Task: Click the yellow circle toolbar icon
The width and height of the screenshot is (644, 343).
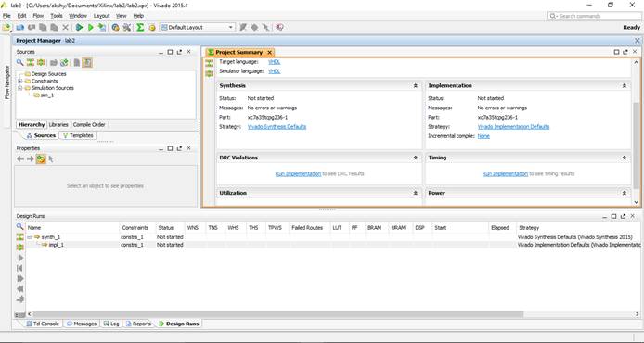Action: point(152,28)
